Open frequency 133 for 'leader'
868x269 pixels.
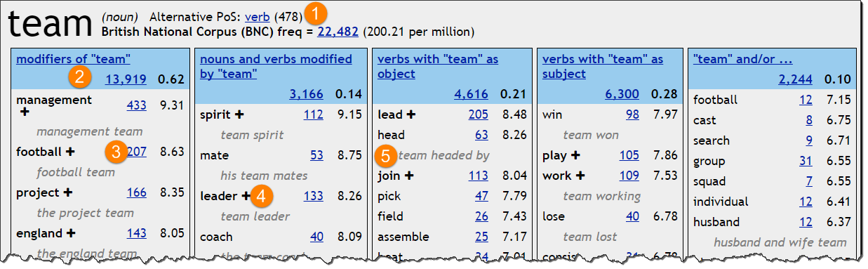[313, 196]
